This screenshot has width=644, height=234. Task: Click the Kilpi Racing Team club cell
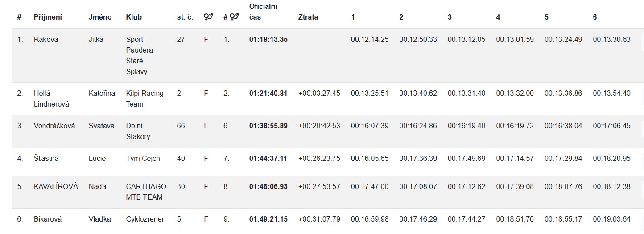pos(144,99)
